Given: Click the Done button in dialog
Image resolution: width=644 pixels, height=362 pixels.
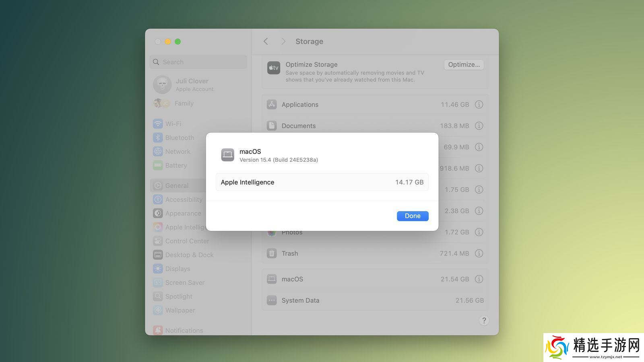Looking at the screenshot, I should point(412,216).
